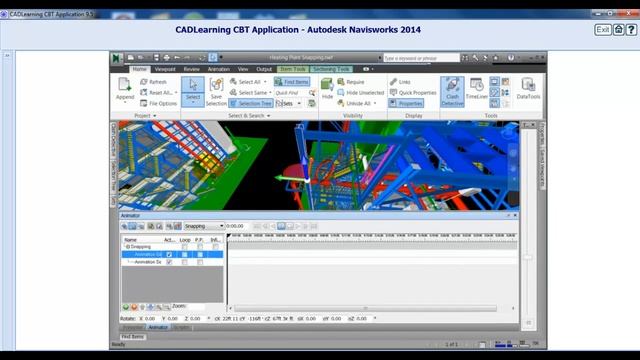Click the Manage Sets icon beside Sets
The height and width of the screenshot is (360, 640).
(x=312, y=104)
